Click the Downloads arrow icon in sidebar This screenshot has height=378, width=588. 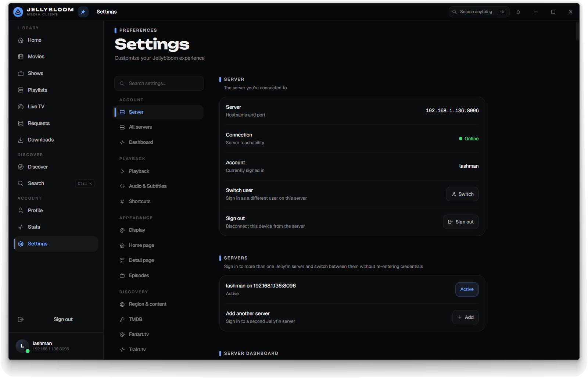point(21,140)
